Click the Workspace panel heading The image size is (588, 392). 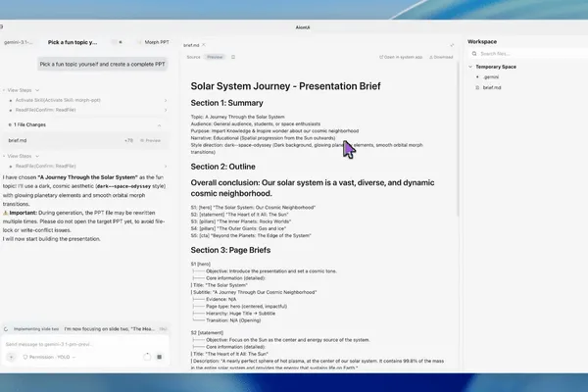(482, 41)
